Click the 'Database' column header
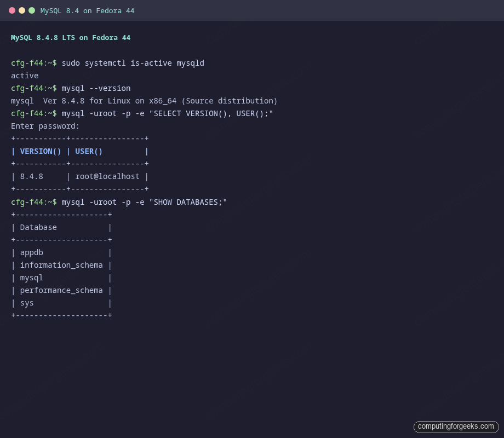 pos(38,227)
